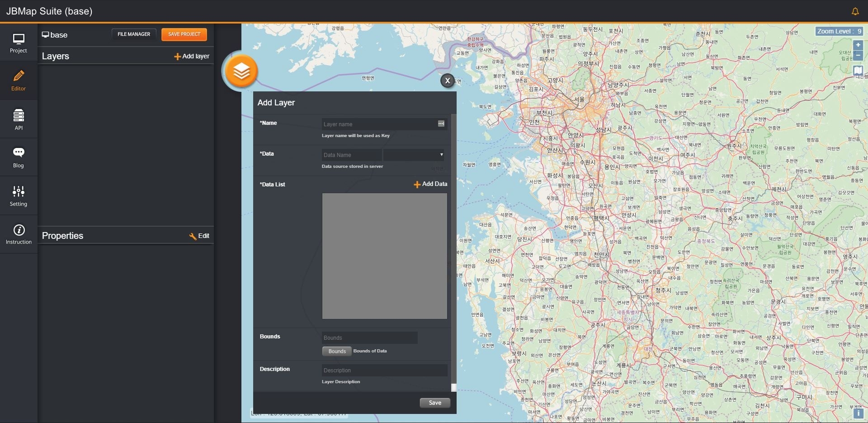868x423 pixels.
Task: Click the Bounds button for bounds of data
Action: (x=336, y=351)
